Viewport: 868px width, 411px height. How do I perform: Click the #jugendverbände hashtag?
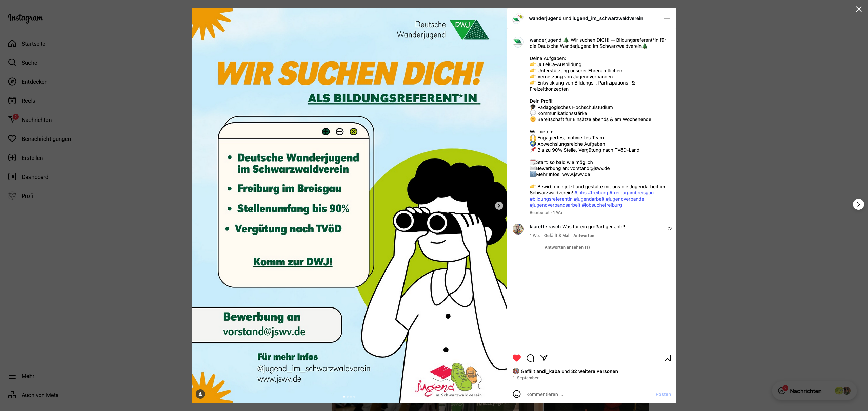pyautogui.click(x=625, y=199)
